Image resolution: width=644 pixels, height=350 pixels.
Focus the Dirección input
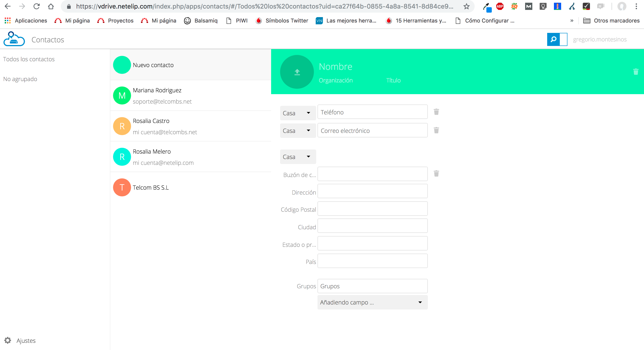[x=372, y=191]
